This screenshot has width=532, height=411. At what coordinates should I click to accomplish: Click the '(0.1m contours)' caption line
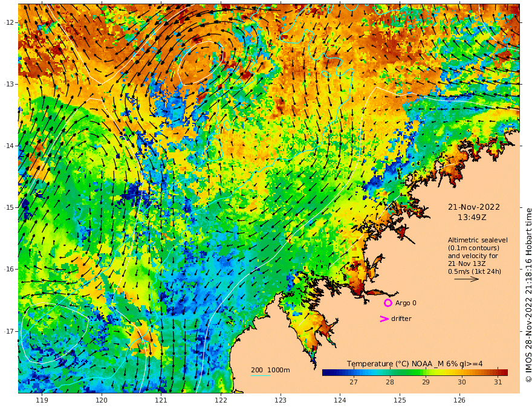point(473,248)
